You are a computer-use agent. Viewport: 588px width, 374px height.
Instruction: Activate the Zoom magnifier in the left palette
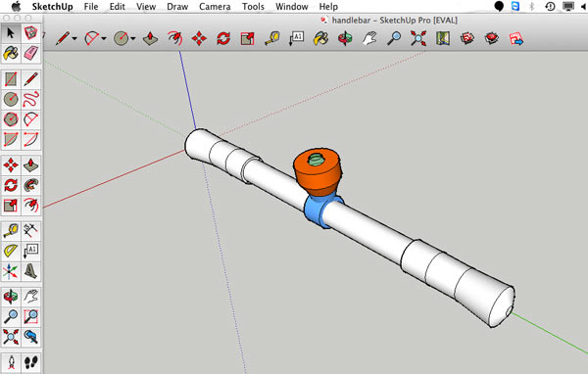[11, 316]
